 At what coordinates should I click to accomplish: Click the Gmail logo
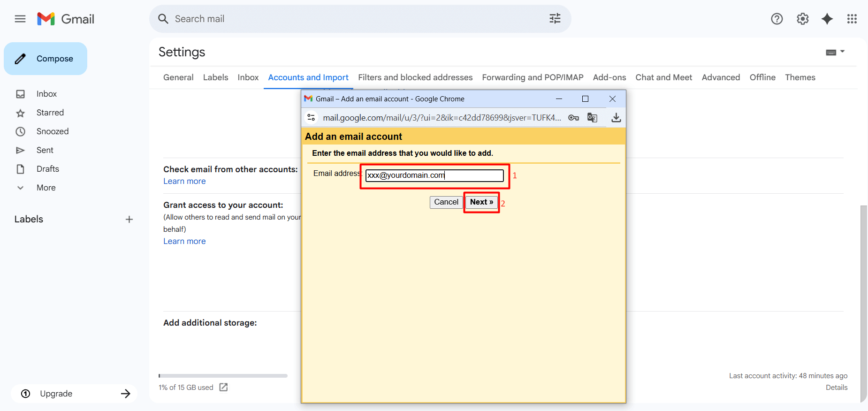66,19
